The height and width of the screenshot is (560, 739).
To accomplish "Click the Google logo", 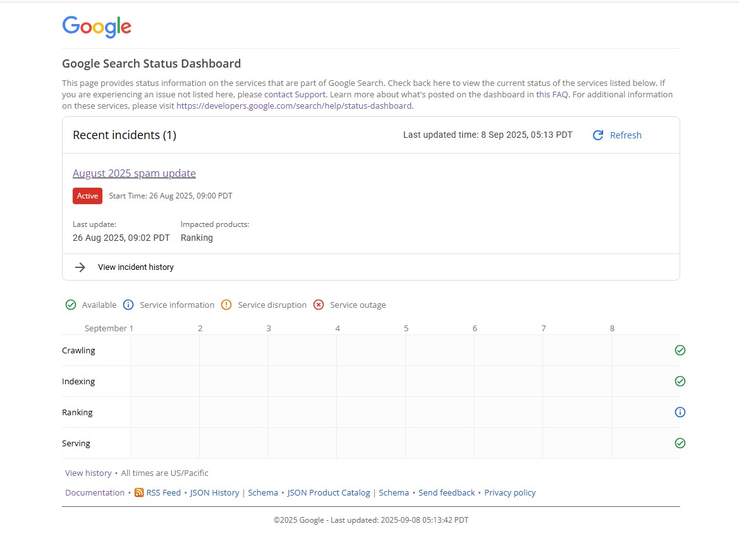I will point(97,27).
